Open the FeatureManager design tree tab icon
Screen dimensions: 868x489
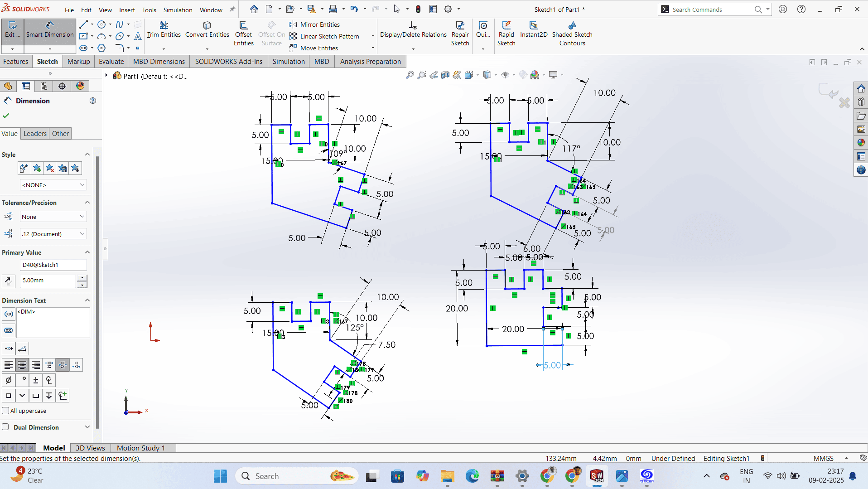pyautogui.click(x=8, y=86)
